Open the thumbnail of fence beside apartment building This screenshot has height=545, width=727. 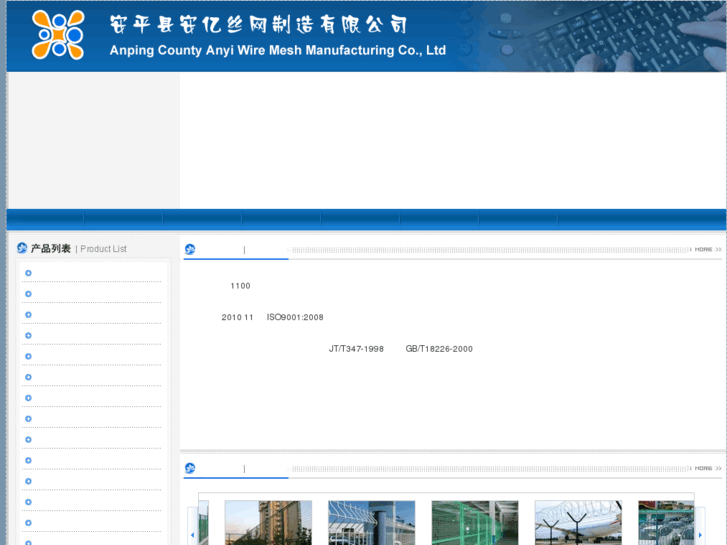pos(268,523)
